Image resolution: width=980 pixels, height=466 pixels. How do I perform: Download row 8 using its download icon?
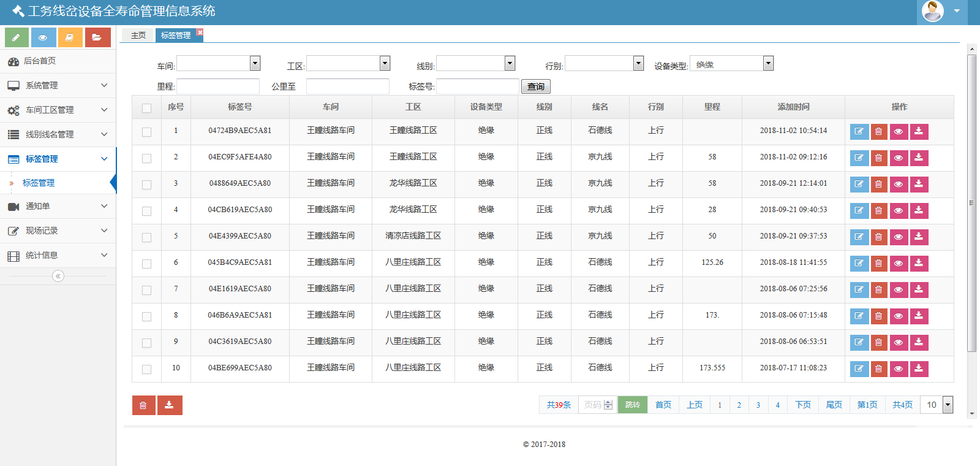(919, 316)
